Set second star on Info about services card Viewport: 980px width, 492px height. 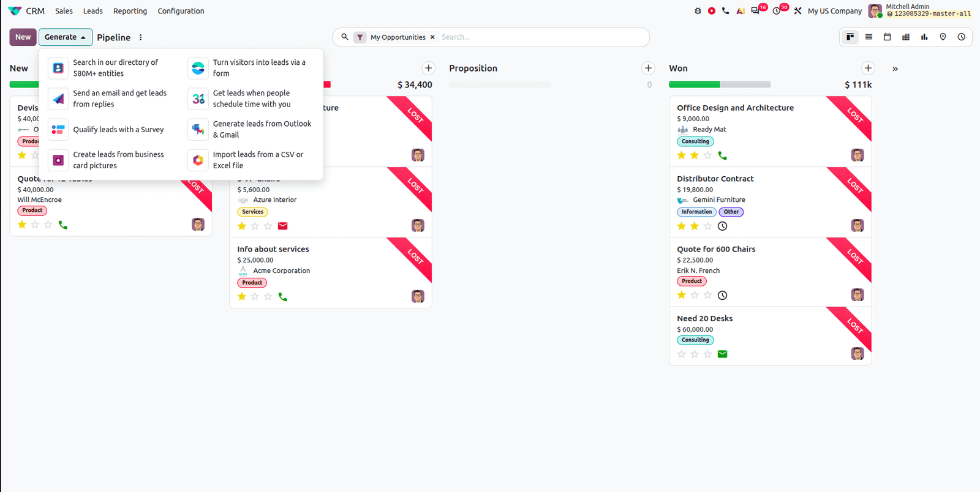click(255, 297)
